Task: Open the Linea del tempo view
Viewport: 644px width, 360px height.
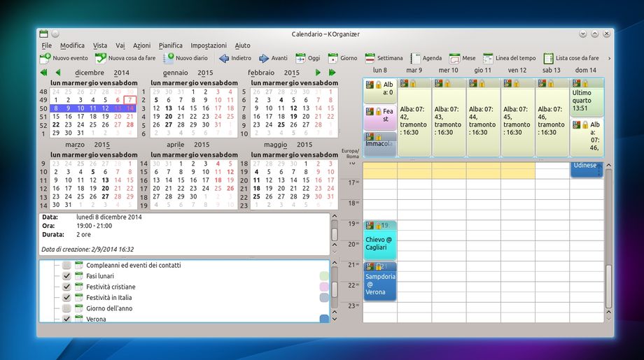Action: coord(488,59)
